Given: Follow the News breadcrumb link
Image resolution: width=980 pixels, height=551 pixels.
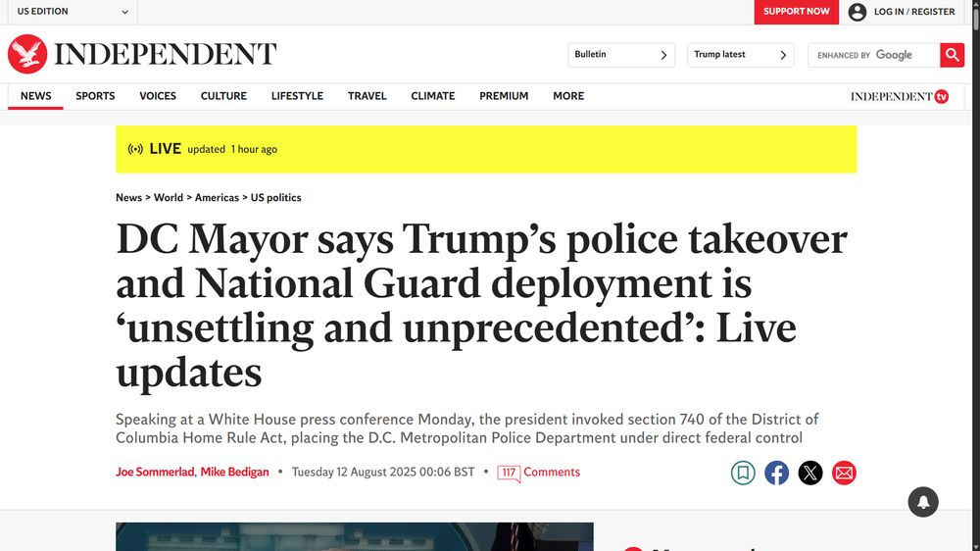Looking at the screenshot, I should point(128,198).
